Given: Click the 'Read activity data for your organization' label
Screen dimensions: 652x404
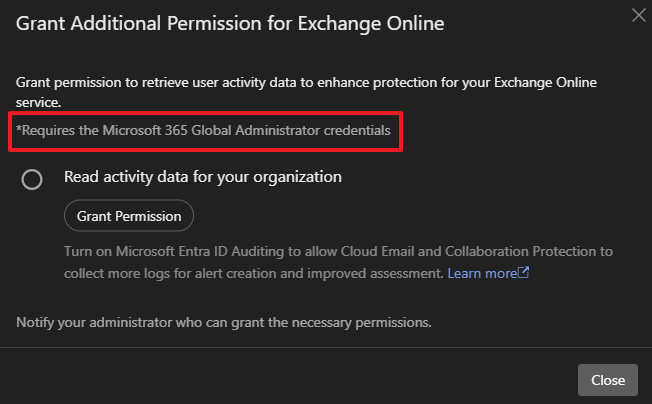Looking at the screenshot, I should pyautogui.click(x=203, y=177).
